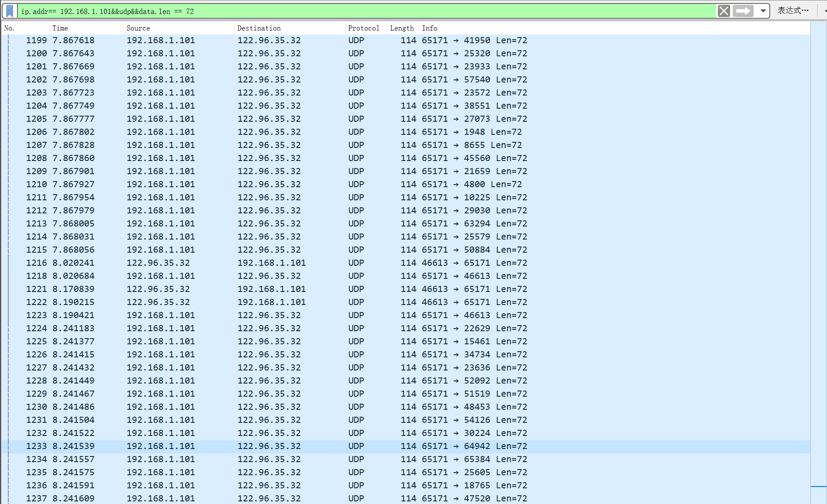Image resolution: width=827 pixels, height=504 pixels.
Task: Click the time value 7.867723
Action: 73,93
